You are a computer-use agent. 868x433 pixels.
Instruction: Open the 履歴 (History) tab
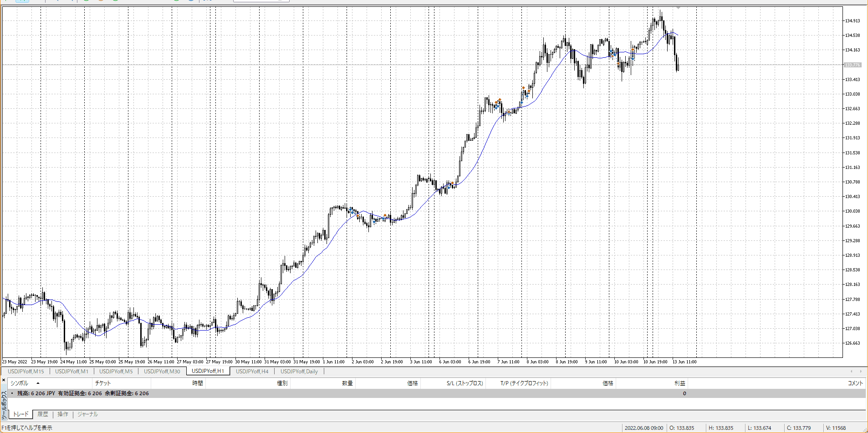coord(43,414)
